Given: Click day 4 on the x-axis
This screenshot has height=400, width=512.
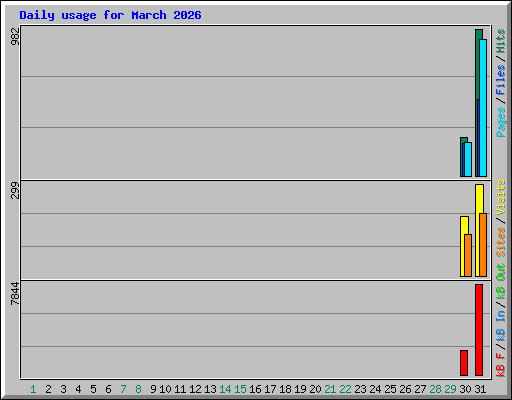Looking at the screenshot, I should 78,389.
